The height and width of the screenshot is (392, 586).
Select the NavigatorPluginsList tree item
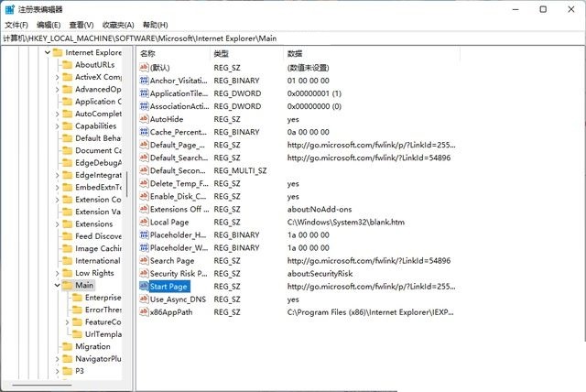(98, 359)
